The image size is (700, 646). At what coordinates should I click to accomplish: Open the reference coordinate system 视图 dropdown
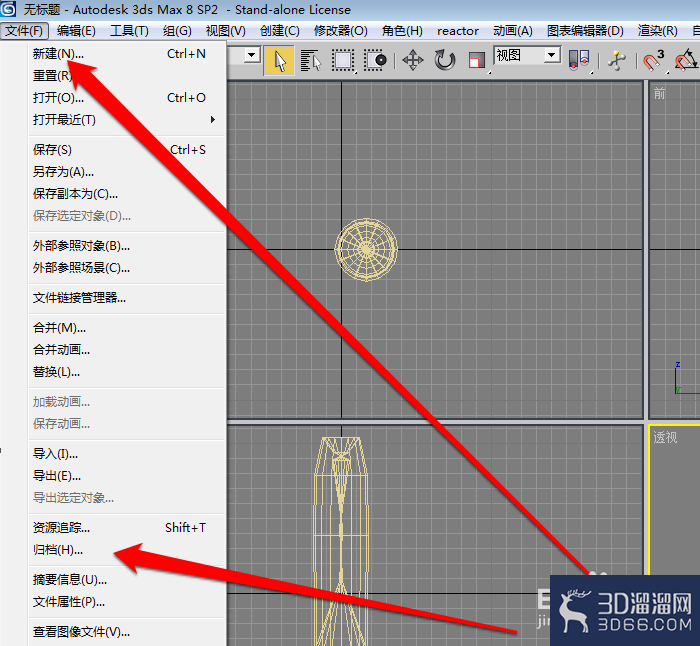(x=527, y=55)
